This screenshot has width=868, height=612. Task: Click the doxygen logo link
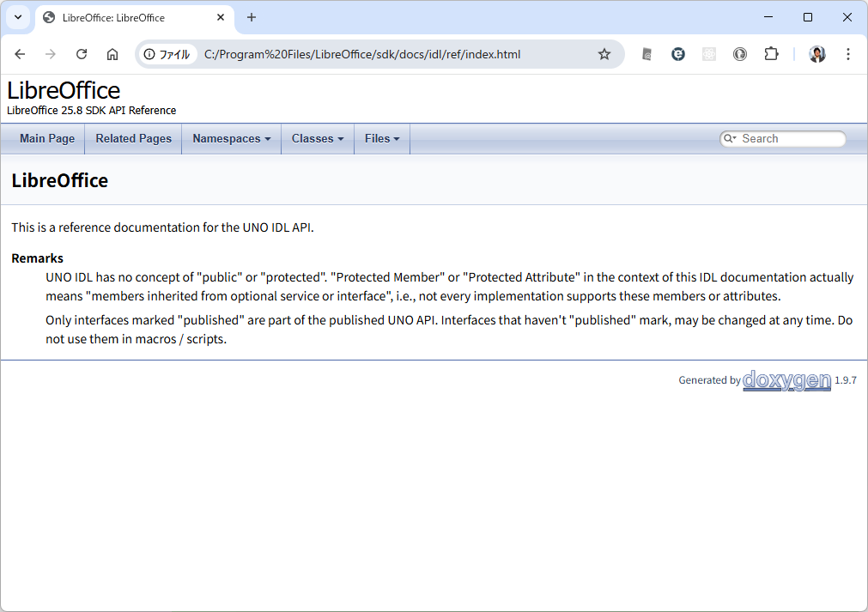[x=786, y=380]
